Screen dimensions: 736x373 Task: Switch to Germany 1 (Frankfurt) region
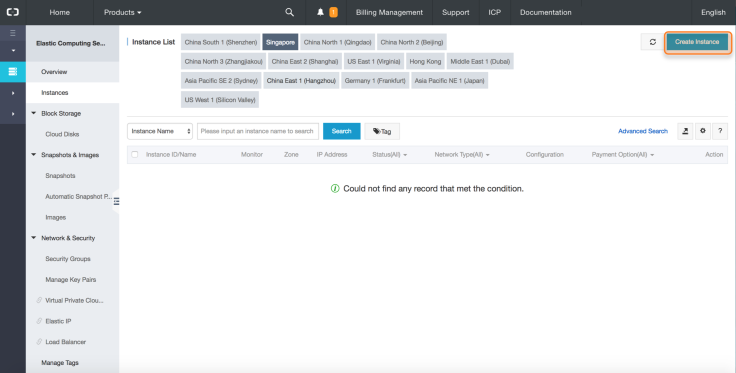375,81
